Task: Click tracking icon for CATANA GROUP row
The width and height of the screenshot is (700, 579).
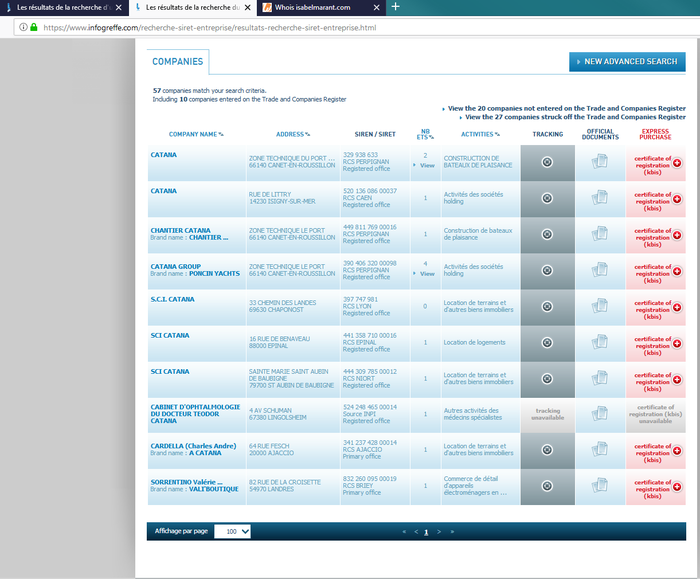Action: coord(547,270)
